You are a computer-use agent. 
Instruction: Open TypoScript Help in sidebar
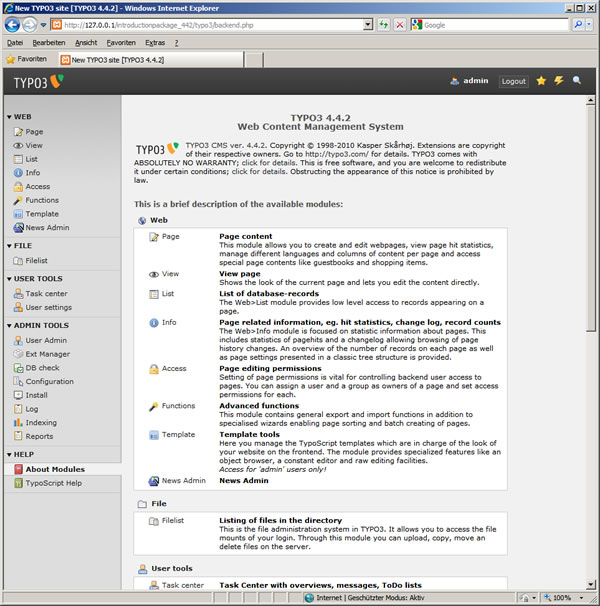[53, 483]
